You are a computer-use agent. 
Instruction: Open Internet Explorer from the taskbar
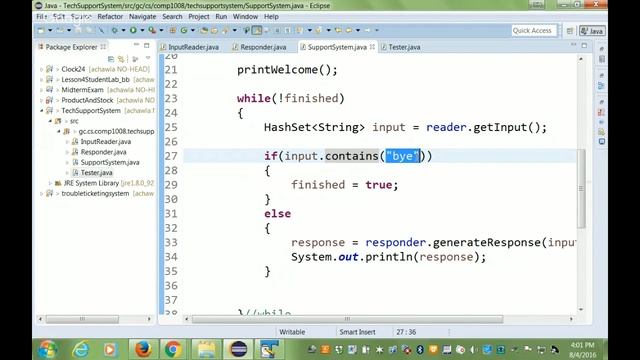click(x=81, y=349)
